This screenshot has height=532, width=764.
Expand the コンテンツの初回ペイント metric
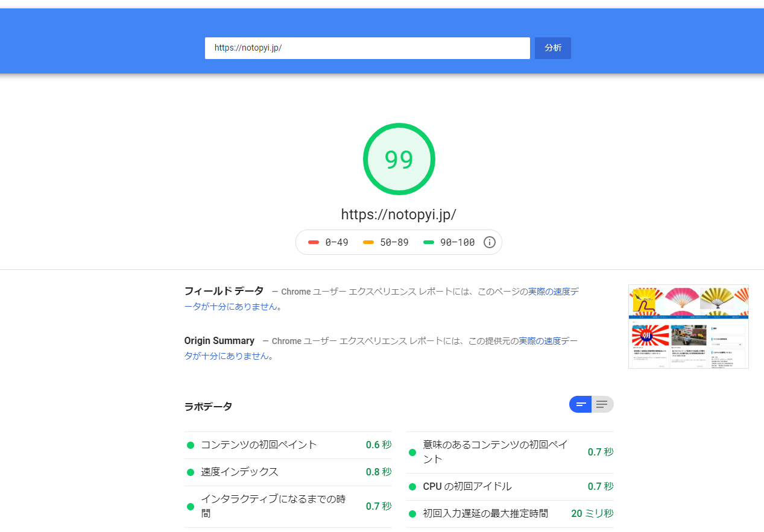pos(259,445)
